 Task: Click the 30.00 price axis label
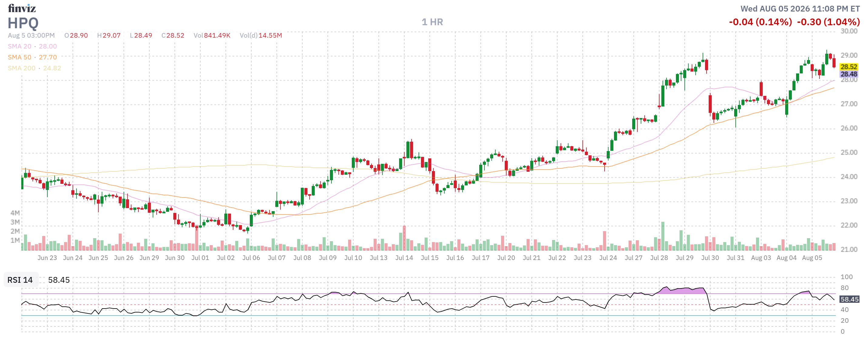pyautogui.click(x=849, y=31)
